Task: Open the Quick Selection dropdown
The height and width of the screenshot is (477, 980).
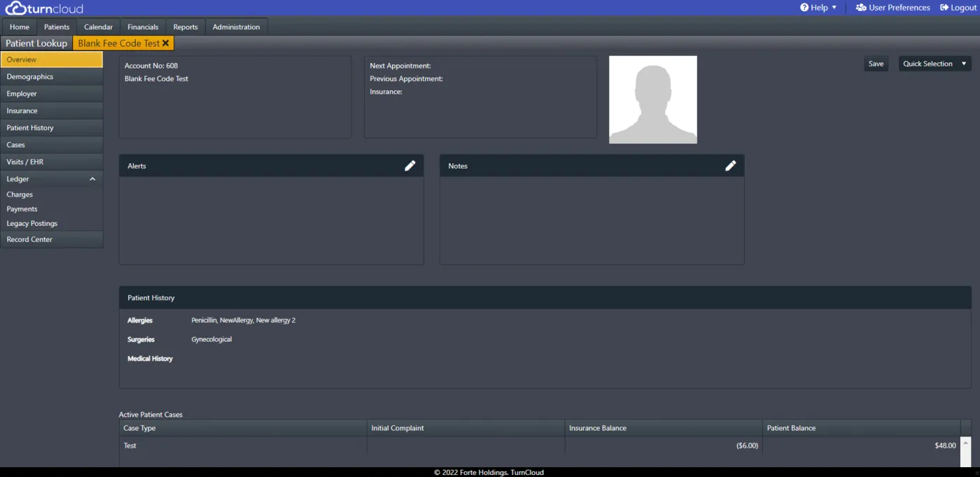Action: click(934, 64)
